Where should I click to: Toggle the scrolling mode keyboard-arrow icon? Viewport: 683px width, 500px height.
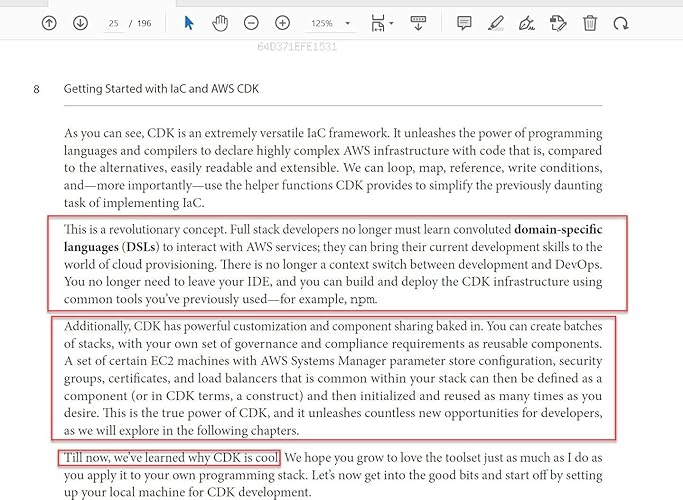click(418, 23)
